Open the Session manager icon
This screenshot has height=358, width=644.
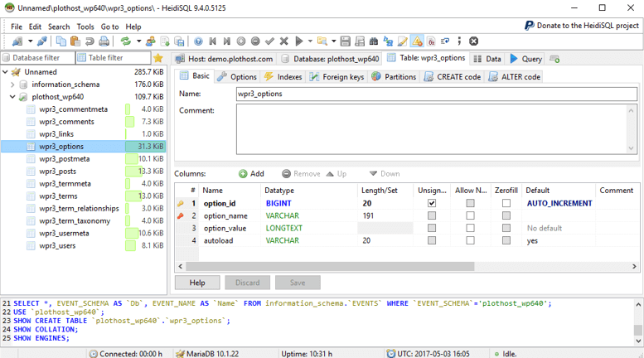point(17,41)
